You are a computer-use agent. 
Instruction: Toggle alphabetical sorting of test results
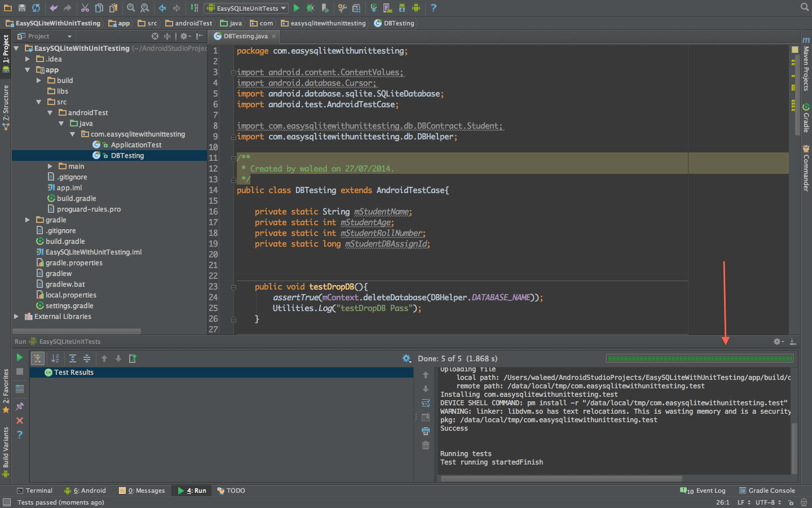click(x=55, y=358)
